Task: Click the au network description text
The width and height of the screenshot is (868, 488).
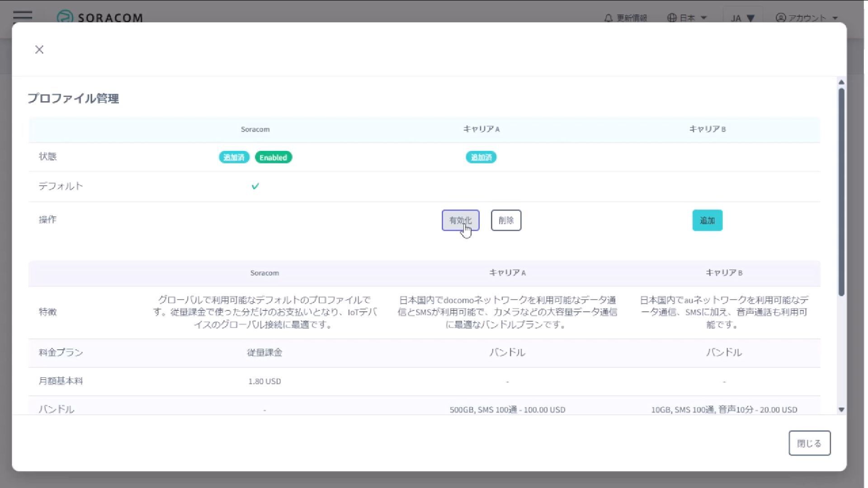Action: pos(724,312)
